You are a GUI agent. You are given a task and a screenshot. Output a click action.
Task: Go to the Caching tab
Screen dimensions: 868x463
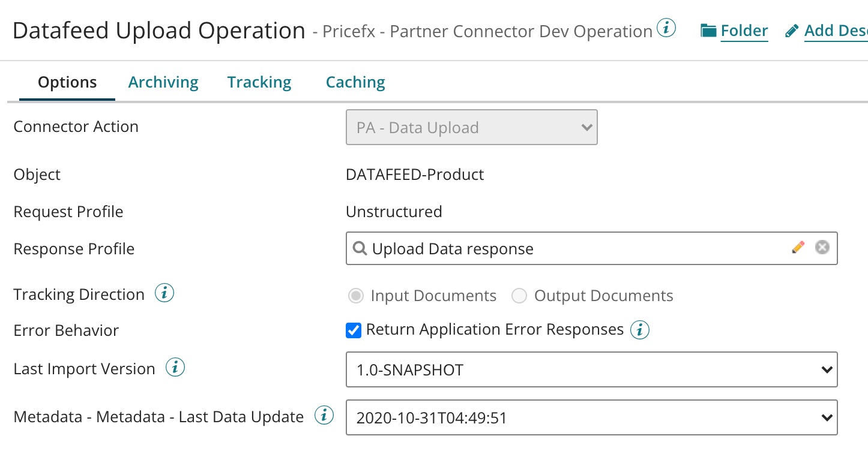pyautogui.click(x=355, y=82)
